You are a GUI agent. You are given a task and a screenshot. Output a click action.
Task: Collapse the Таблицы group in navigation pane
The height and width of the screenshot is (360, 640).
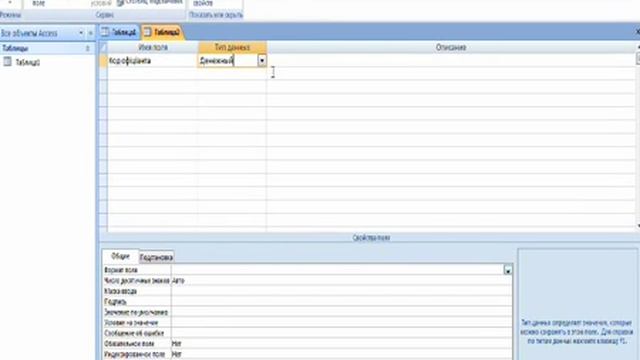coord(87,48)
